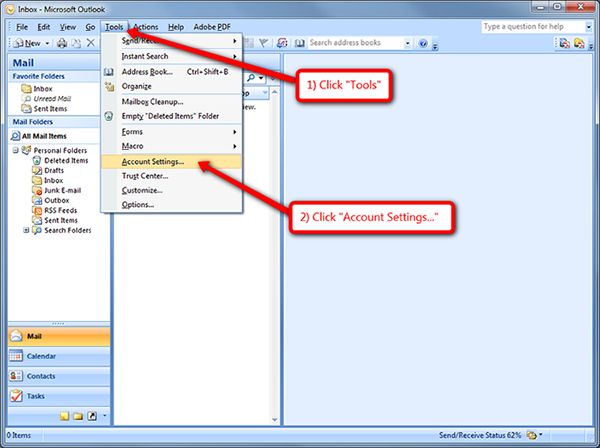The width and height of the screenshot is (600, 448).
Task: Switch to the Tasks pane
Action: [59, 396]
